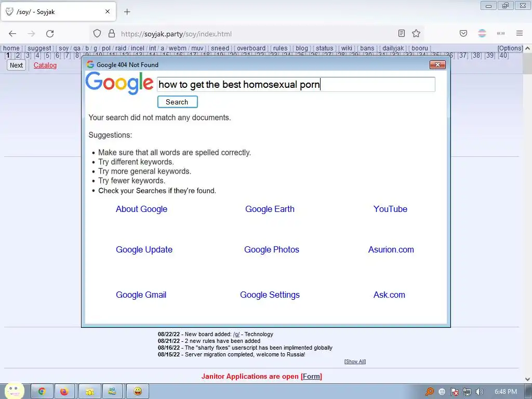
Task: Open the browser hamburger menu
Action: click(520, 33)
